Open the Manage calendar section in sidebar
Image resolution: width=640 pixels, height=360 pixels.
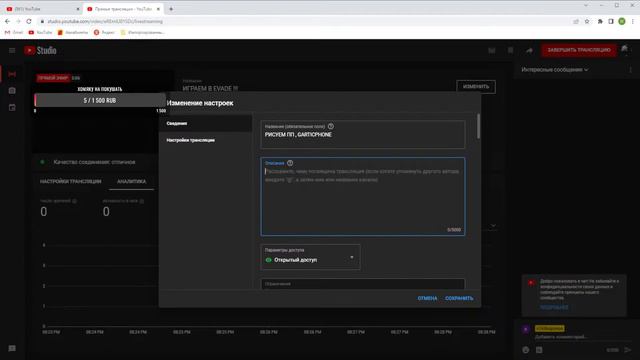[12, 107]
